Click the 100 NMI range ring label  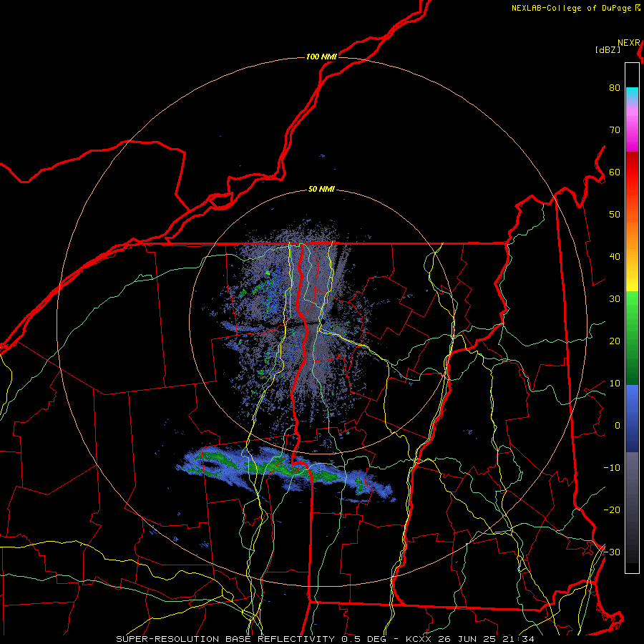321,57
